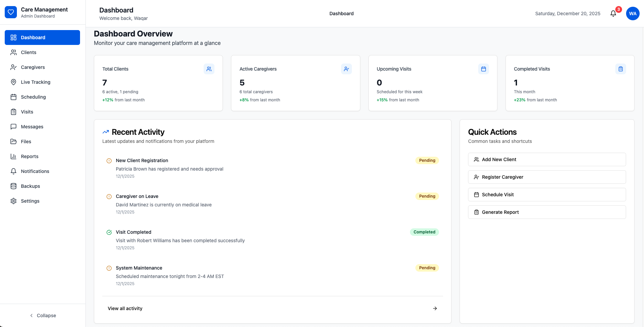Click the Pending badge on New Client Registration

427,160
